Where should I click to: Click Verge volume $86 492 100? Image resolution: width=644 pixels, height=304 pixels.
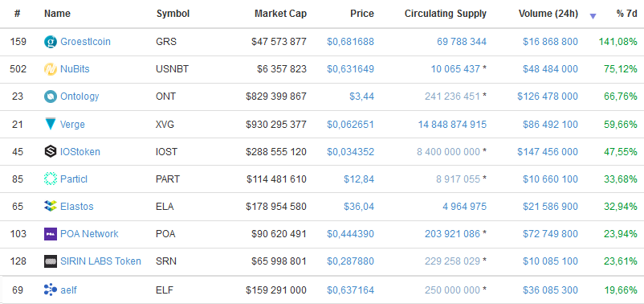pos(550,124)
